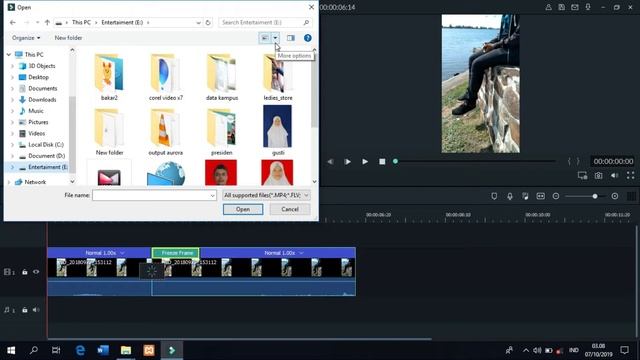Image resolution: width=640 pixels, height=360 pixels.
Task: Play next frame in preview
Action: pyautogui.click(x=347, y=162)
